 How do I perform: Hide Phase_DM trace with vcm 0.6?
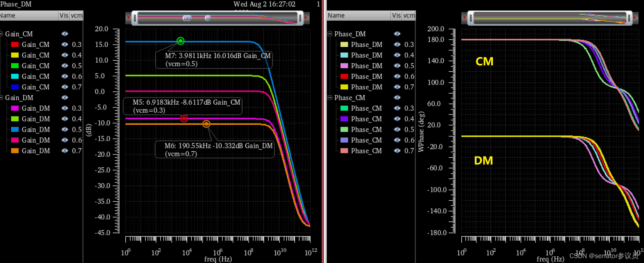click(x=397, y=77)
